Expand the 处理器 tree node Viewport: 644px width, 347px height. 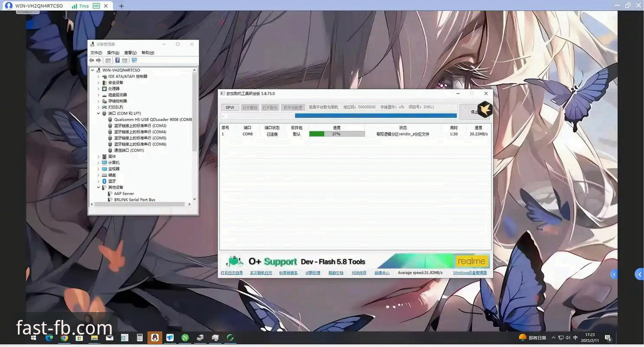[99, 89]
